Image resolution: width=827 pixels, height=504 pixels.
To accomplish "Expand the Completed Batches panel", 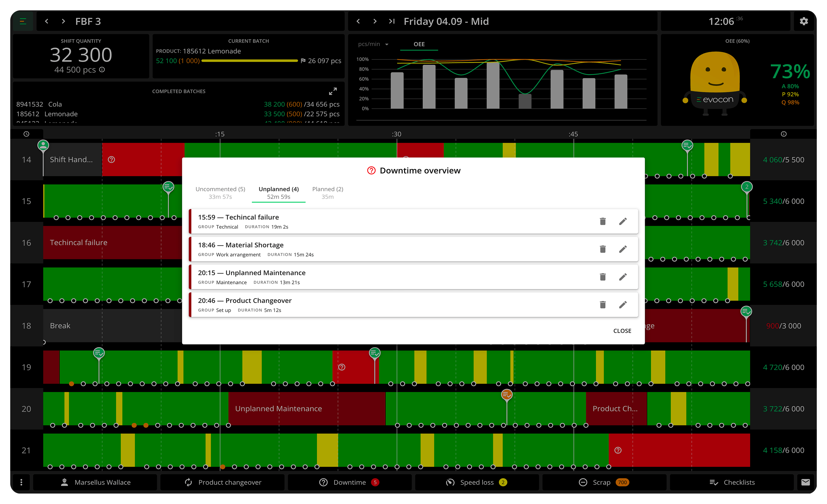I will click(333, 91).
